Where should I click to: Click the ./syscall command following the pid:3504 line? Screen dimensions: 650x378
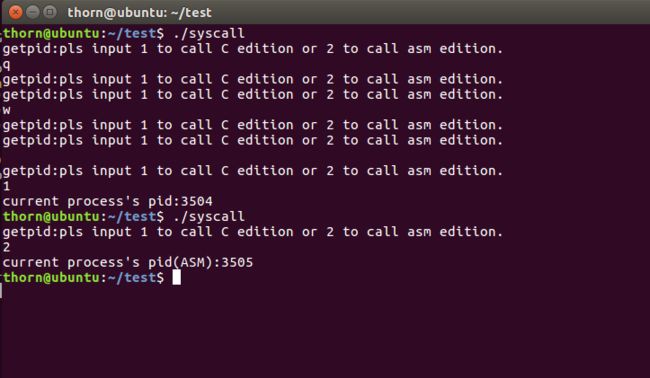coord(209,216)
